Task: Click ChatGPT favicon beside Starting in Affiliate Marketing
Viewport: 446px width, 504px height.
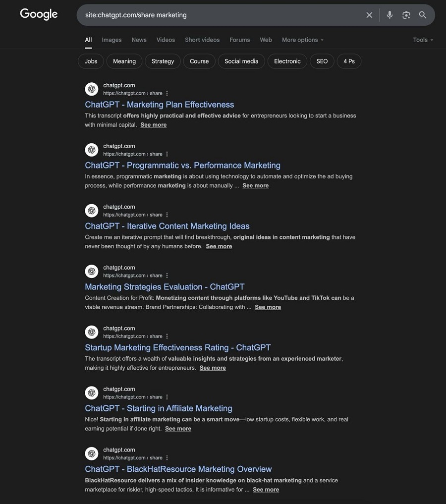Action: [92, 393]
